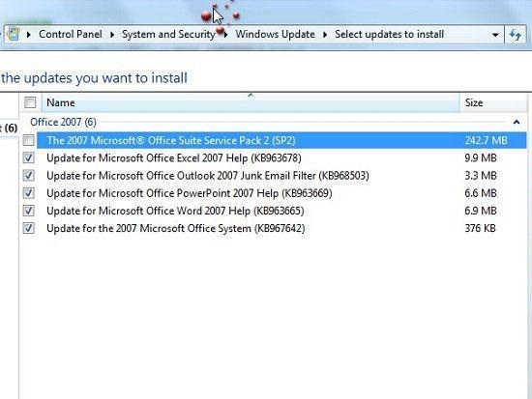Uncheck the Outlook Junk Email Filter update
The image size is (532, 399).
tap(29, 175)
